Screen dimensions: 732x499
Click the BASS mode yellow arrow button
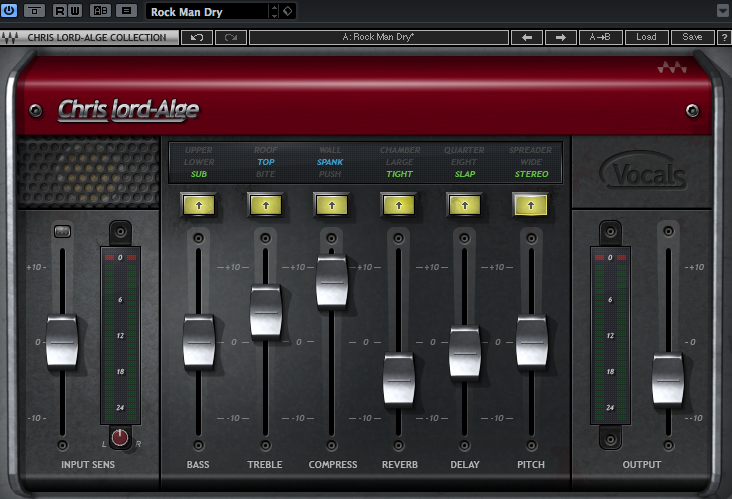[x=199, y=205]
